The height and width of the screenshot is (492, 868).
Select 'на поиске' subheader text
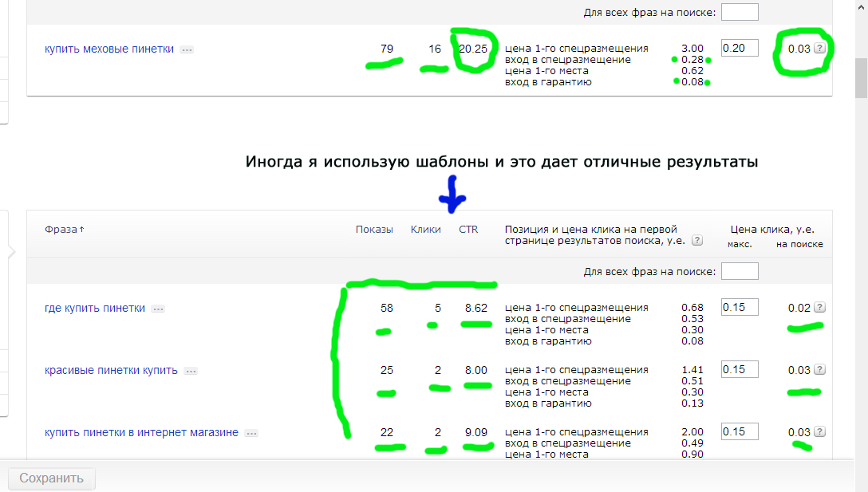click(799, 244)
